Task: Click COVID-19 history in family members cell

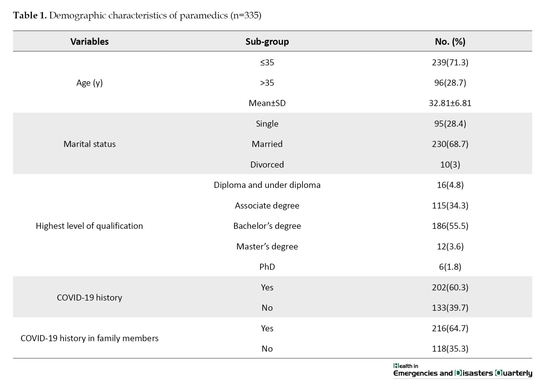Action: 89,338
